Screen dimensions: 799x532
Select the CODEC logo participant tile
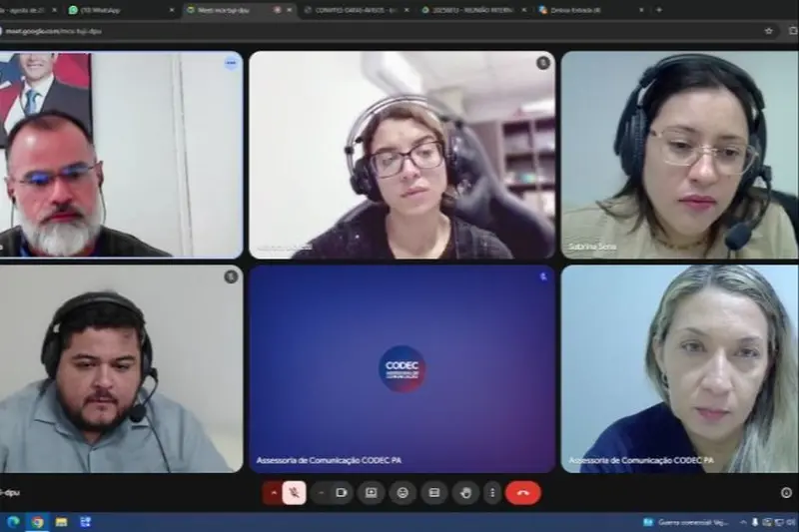click(x=401, y=367)
